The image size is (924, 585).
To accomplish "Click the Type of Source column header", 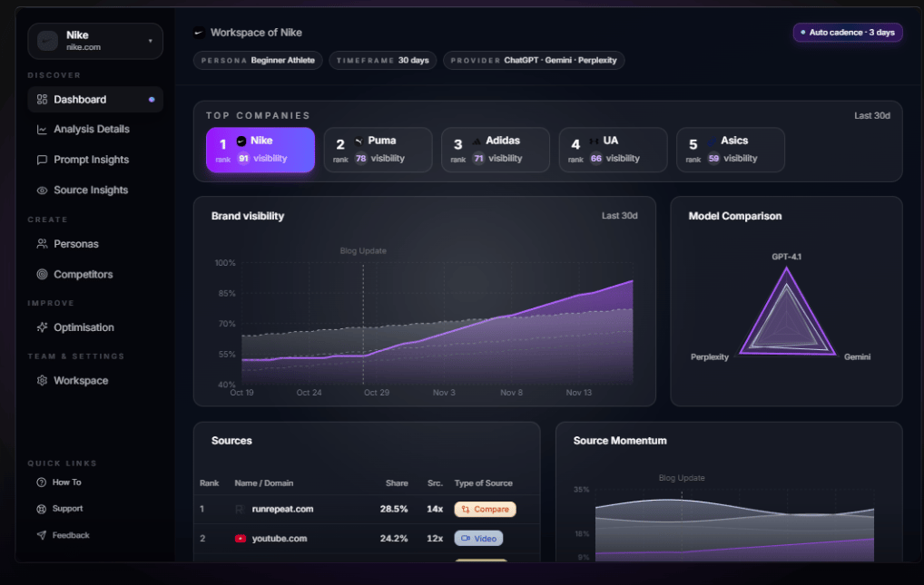I will 483,483.
